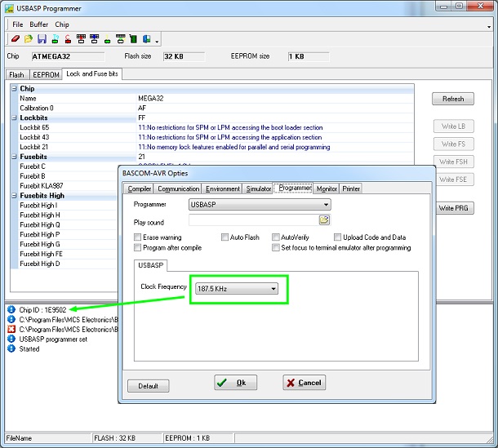Image resolution: width=498 pixels, height=448 pixels.
Task: Click the open file folder icon
Action: tap(29, 39)
